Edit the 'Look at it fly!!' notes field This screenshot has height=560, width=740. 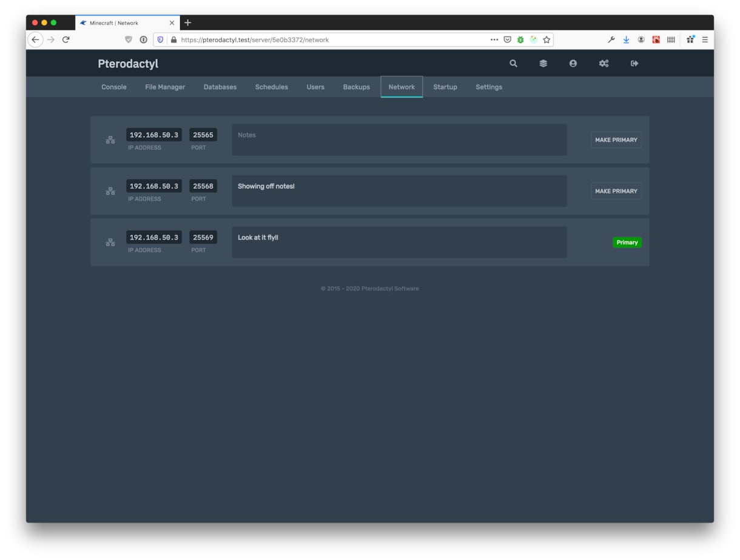tap(400, 243)
